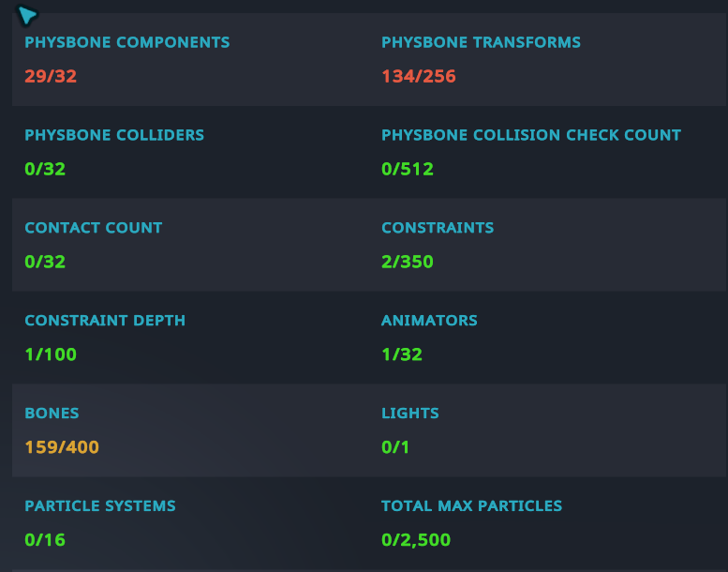Click the Particle Systems label
728x572 pixels.
pos(100,506)
